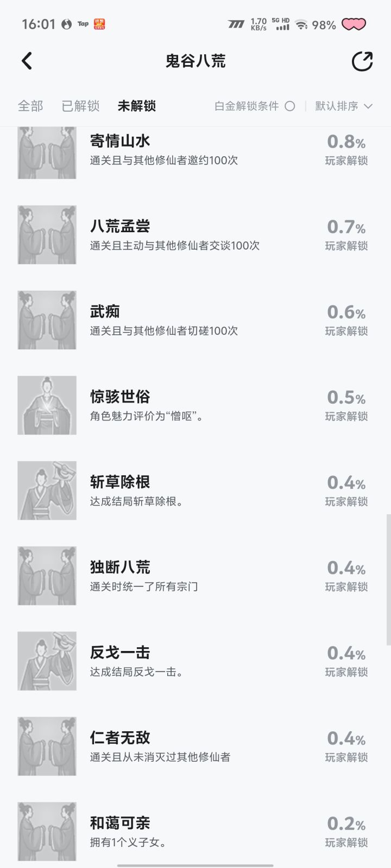Image resolution: width=391 pixels, height=868 pixels.
Task: Select the 未解锁 tab
Action: click(x=137, y=106)
